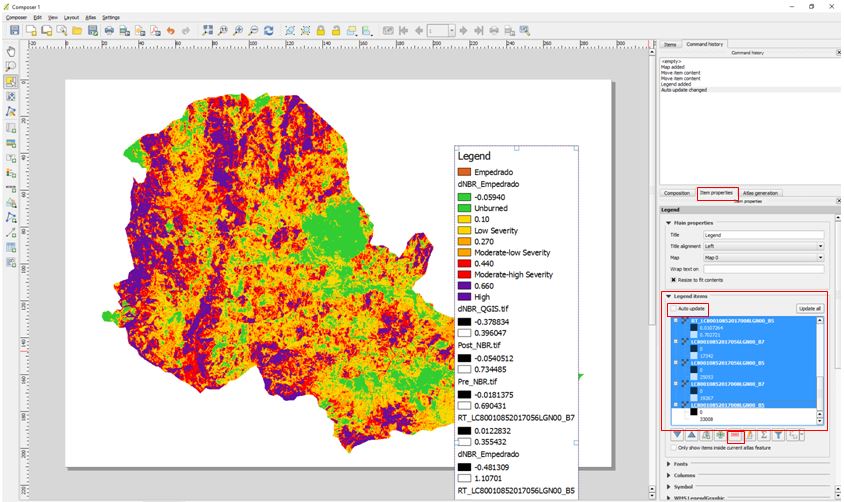The width and height of the screenshot is (844, 502).
Task: Click the Update all button
Action: point(809,309)
